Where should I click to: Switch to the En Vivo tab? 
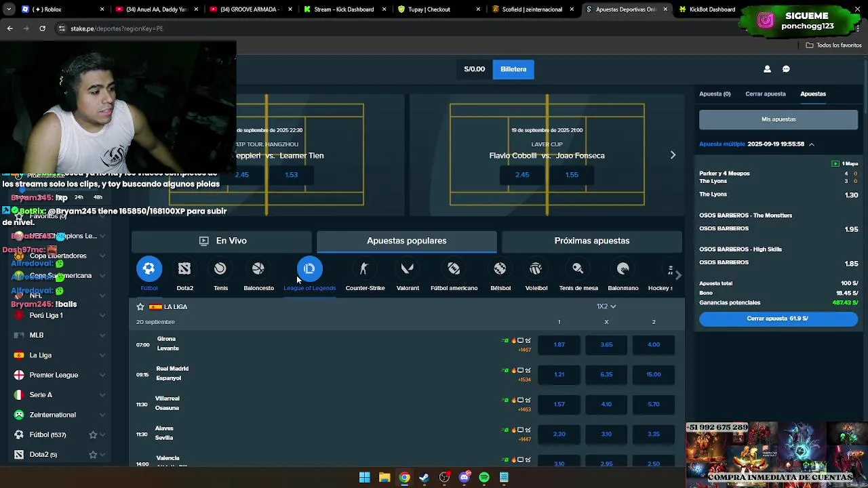[x=222, y=241]
